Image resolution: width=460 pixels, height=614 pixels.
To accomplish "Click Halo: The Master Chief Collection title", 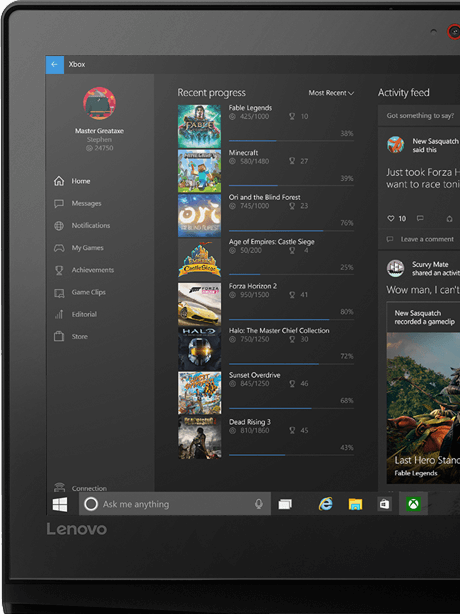I will pos(279,331).
